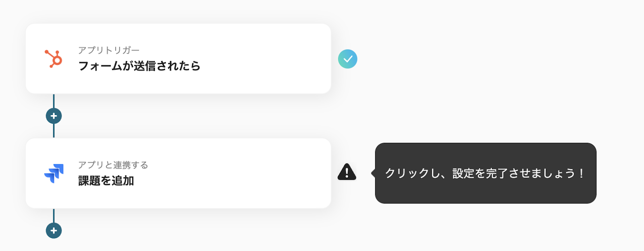Viewport: 644px width, 251px height.
Task: Click the tooltip's left-pointing arrow tip
Action: [373, 173]
